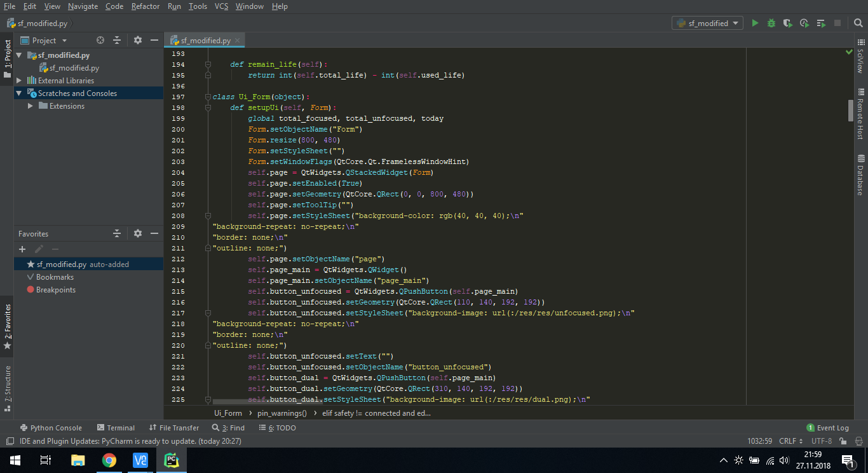Open the Navigate menu
Viewport: 868px width, 473px height.
click(83, 6)
